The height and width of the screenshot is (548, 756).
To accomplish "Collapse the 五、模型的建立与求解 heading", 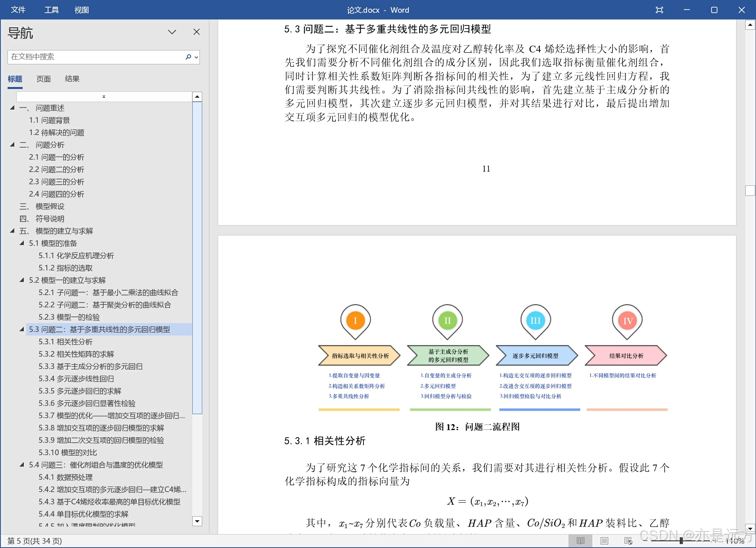I will 12,231.
